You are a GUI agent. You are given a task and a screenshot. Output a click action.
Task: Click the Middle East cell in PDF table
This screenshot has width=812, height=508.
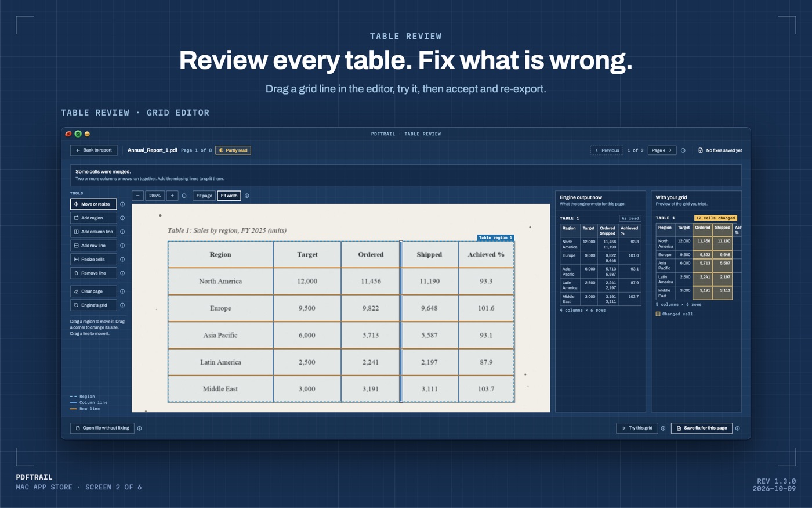(220, 389)
